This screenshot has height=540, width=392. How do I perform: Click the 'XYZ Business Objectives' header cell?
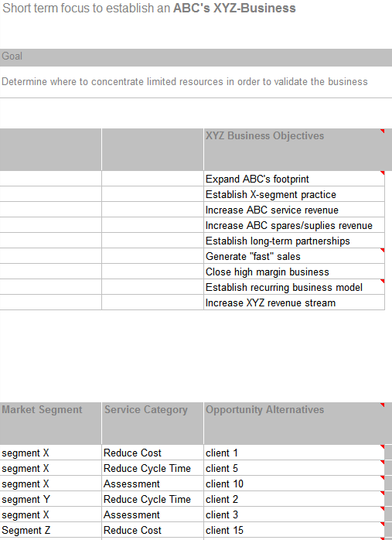(295, 149)
